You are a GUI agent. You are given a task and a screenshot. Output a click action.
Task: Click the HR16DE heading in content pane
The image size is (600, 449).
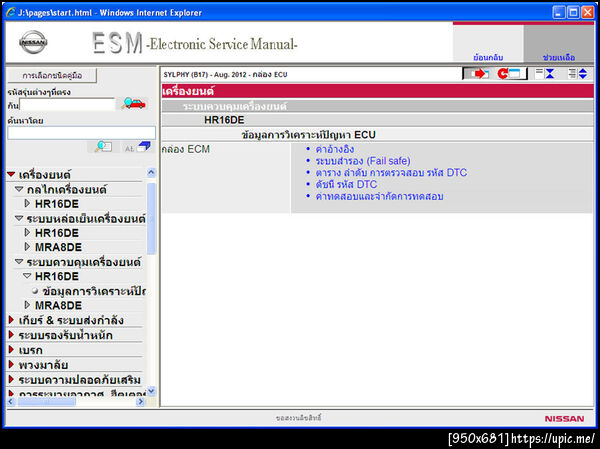pos(224,120)
